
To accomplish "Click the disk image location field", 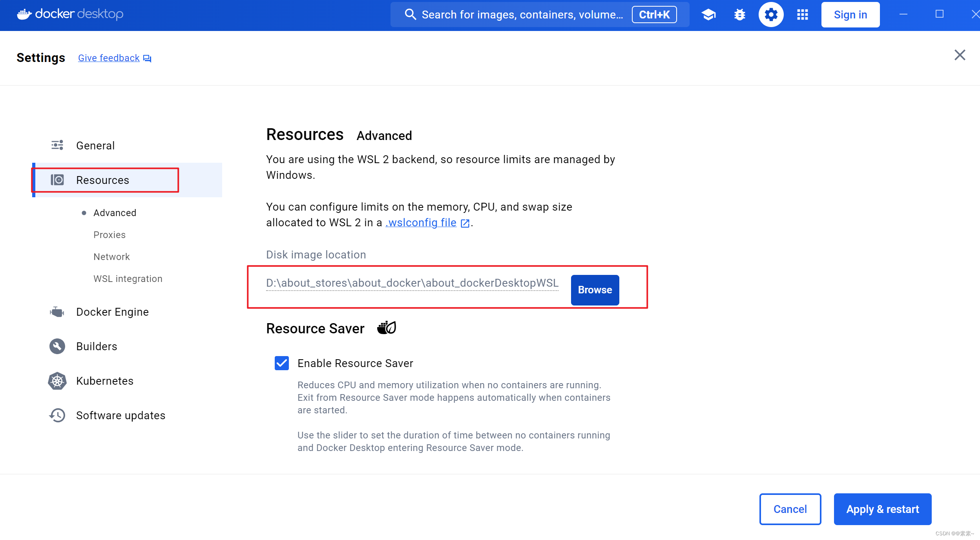I will pos(412,283).
